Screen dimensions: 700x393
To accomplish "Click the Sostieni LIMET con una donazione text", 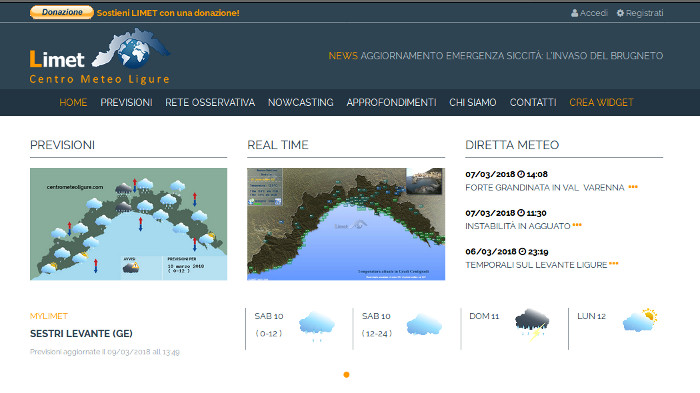I will click(168, 13).
